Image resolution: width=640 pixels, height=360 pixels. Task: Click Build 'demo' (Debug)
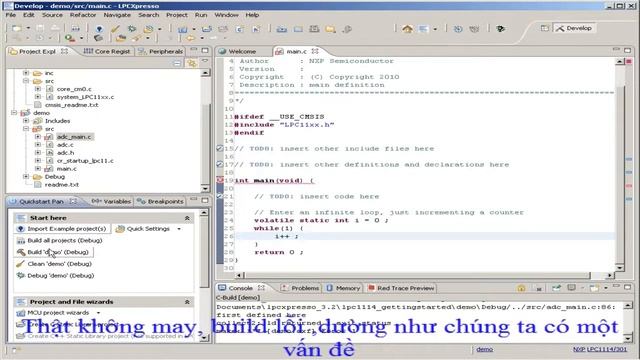point(53,252)
